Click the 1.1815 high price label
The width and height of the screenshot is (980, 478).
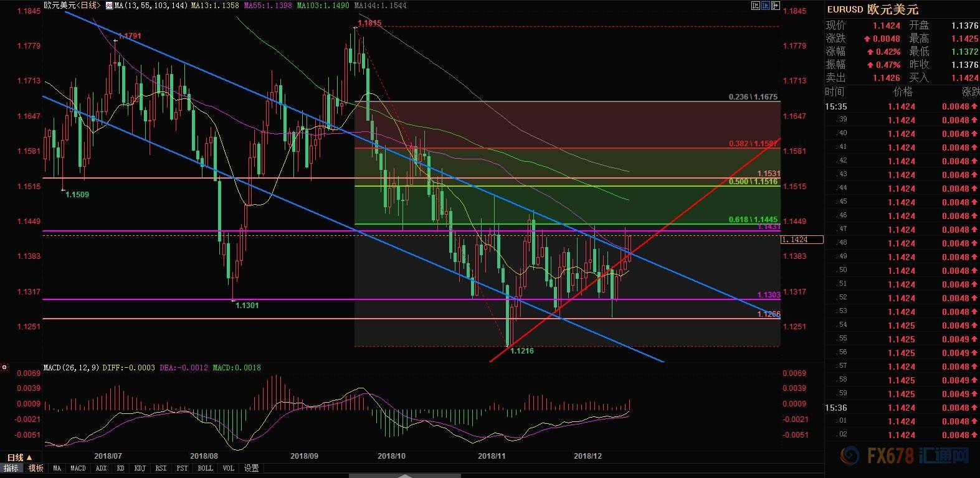[369, 23]
